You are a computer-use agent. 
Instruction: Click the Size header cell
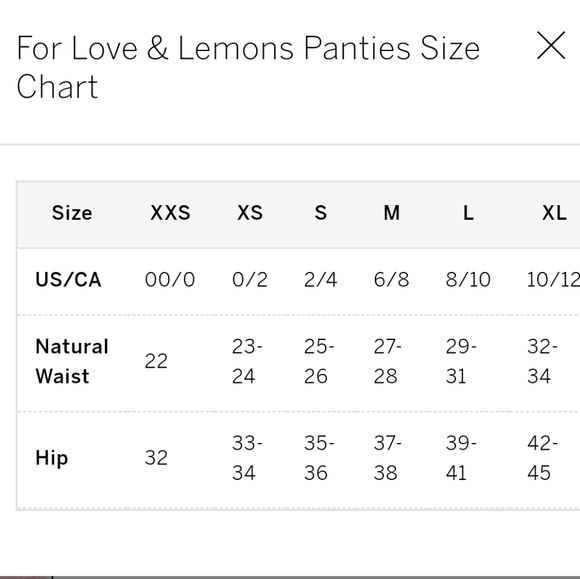click(x=72, y=213)
